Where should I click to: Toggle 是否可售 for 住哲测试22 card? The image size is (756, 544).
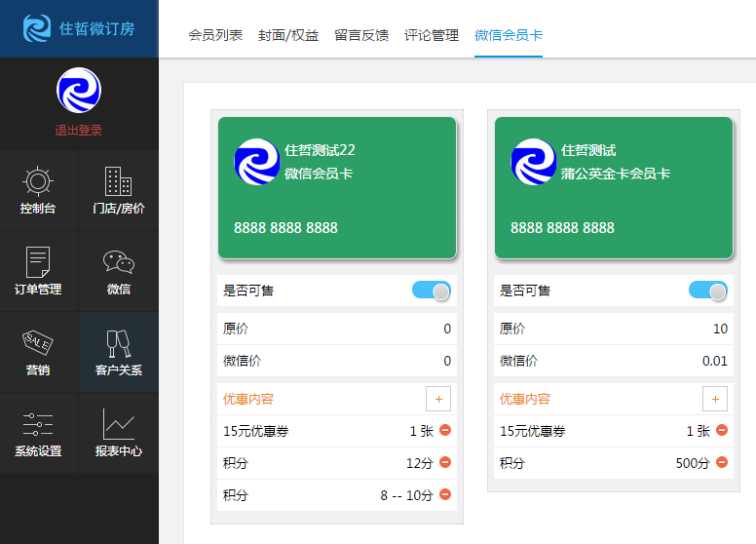[432, 291]
